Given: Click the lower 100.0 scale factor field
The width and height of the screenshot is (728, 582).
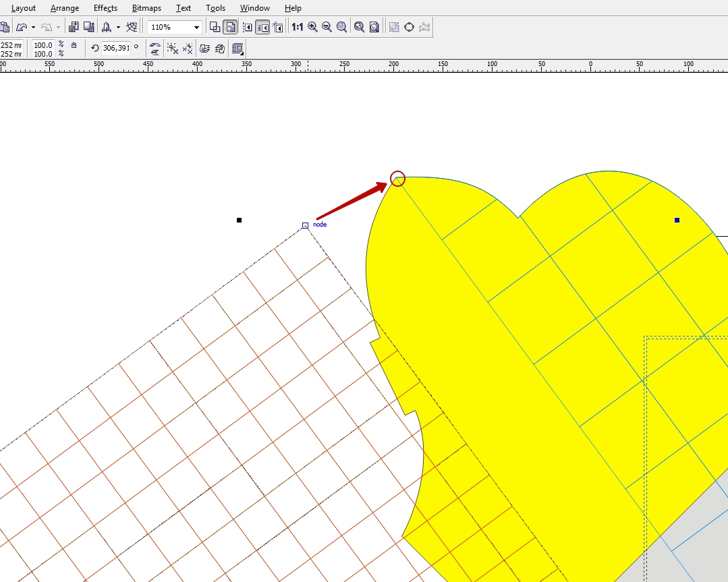Looking at the screenshot, I should coord(43,54).
